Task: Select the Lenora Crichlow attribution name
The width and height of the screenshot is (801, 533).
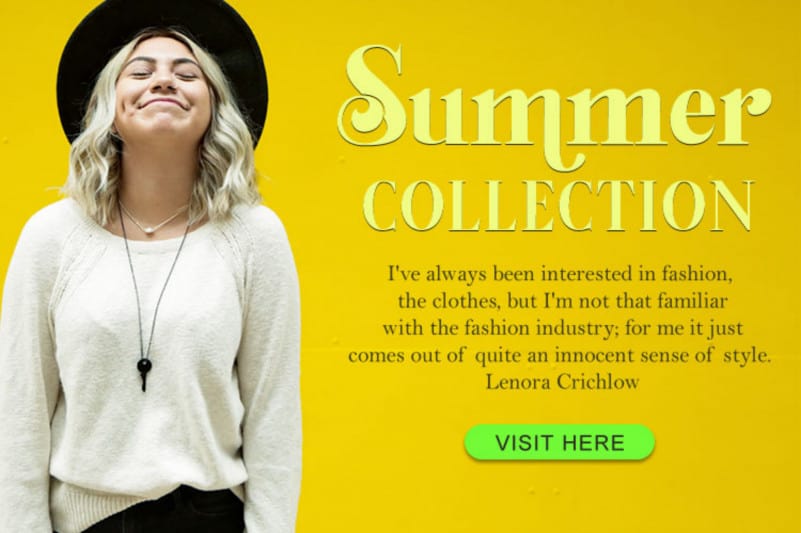Action: 562,382
